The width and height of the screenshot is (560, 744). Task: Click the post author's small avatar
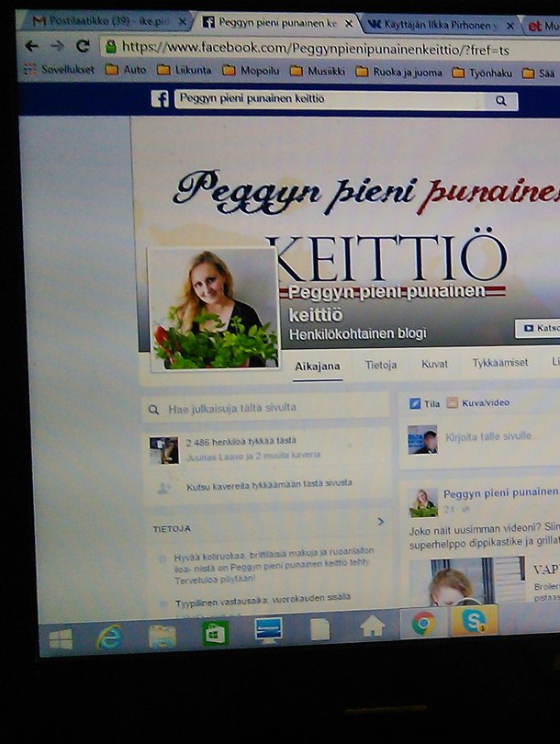423,502
